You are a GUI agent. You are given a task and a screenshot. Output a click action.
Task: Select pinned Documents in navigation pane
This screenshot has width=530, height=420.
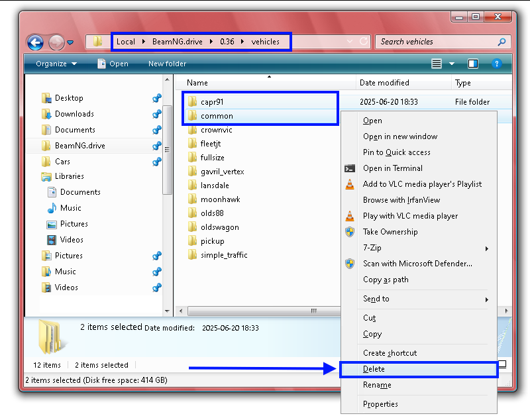click(75, 130)
